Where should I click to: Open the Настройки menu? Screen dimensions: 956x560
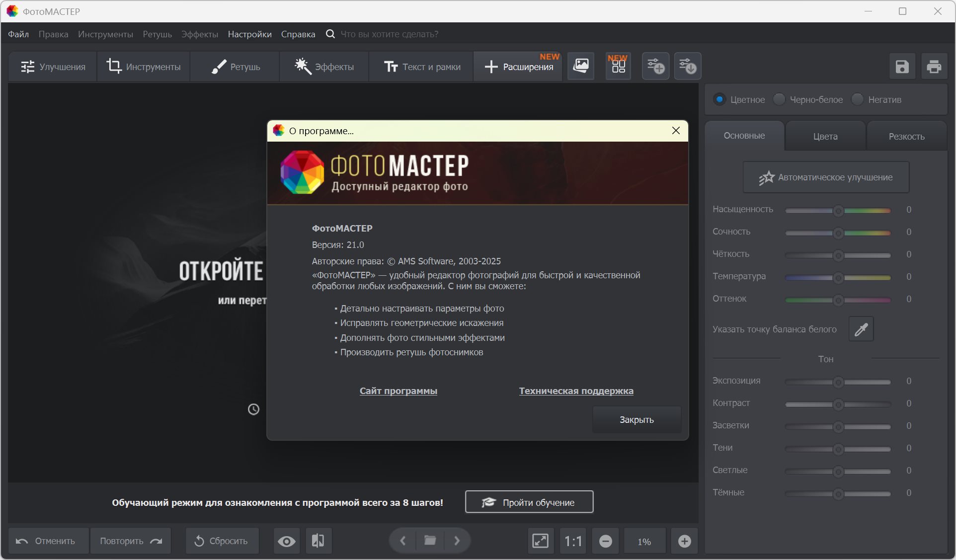point(249,34)
